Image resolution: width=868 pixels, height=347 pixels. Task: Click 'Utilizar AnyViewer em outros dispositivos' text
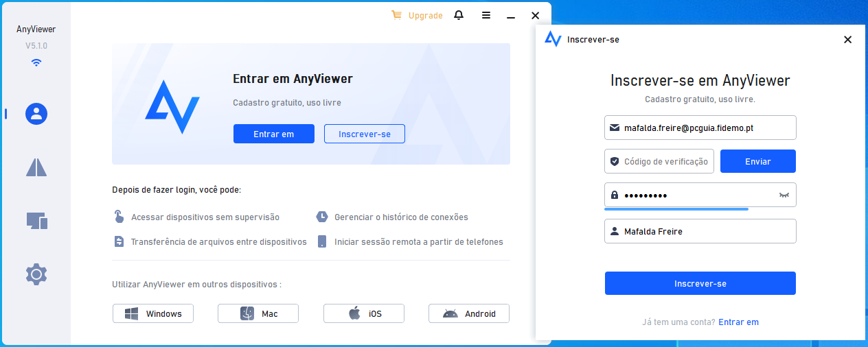[x=197, y=284]
